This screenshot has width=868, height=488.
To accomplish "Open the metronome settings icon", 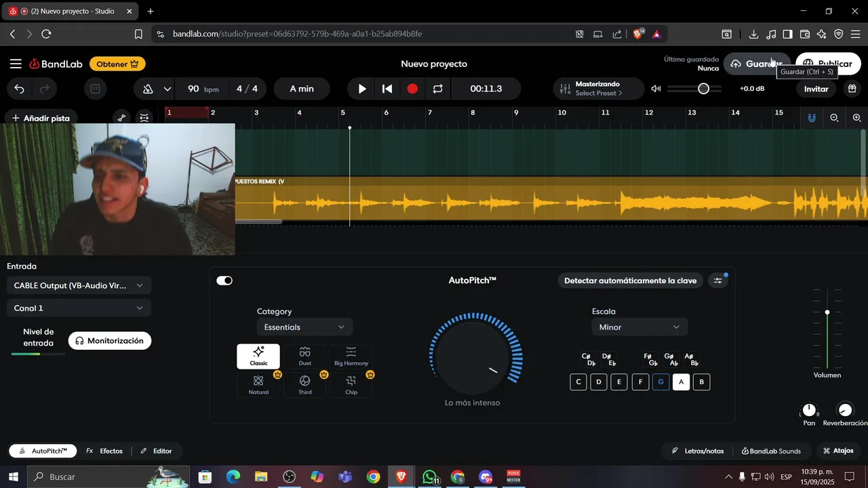I will [148, 89].
